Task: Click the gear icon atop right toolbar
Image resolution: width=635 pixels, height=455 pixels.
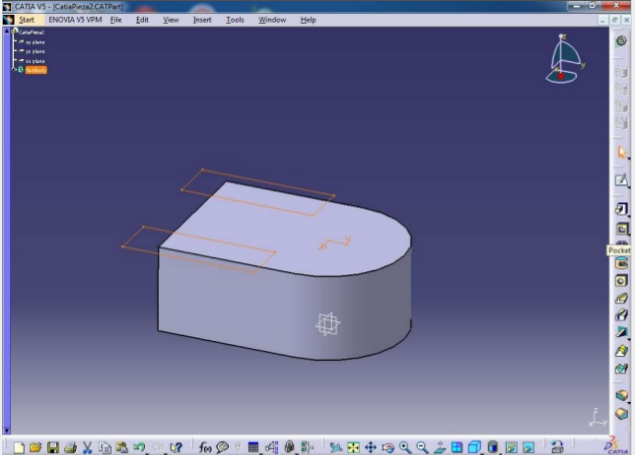Action: coord(621,41)
